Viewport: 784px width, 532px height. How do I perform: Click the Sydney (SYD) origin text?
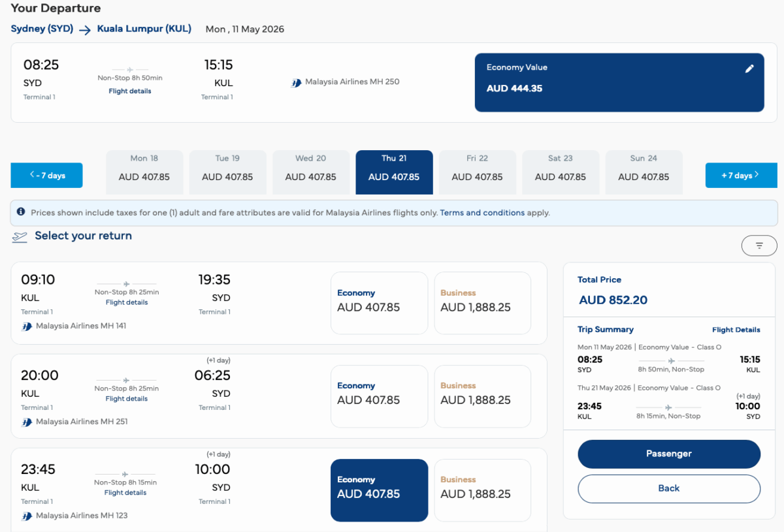click(42, 29)
